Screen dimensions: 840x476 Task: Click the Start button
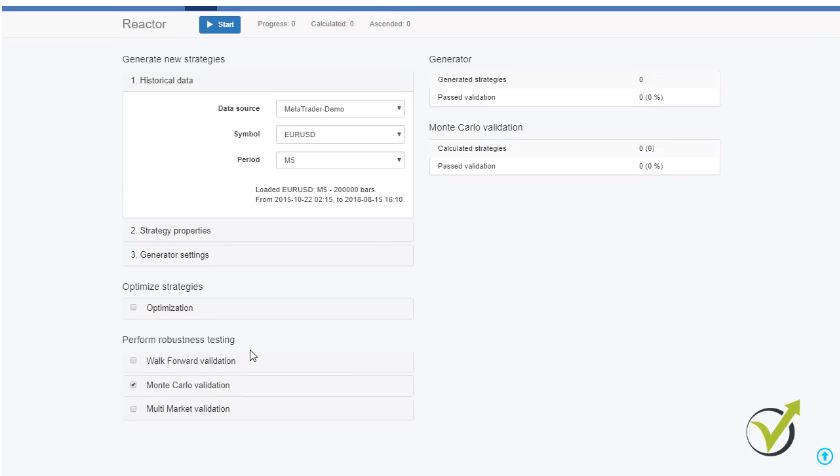point(221,24)
